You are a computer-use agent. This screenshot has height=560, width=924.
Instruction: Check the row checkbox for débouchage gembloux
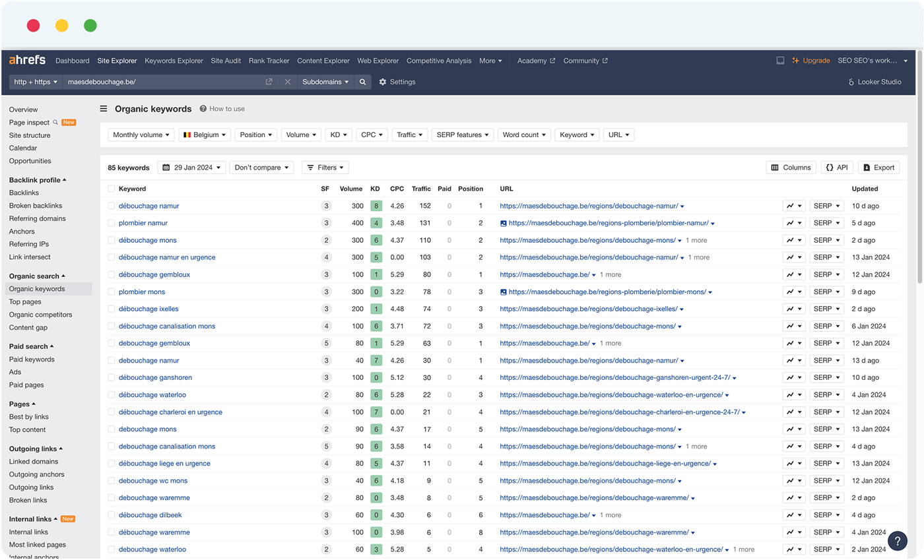pyautogui.click(x=110, y=274)
